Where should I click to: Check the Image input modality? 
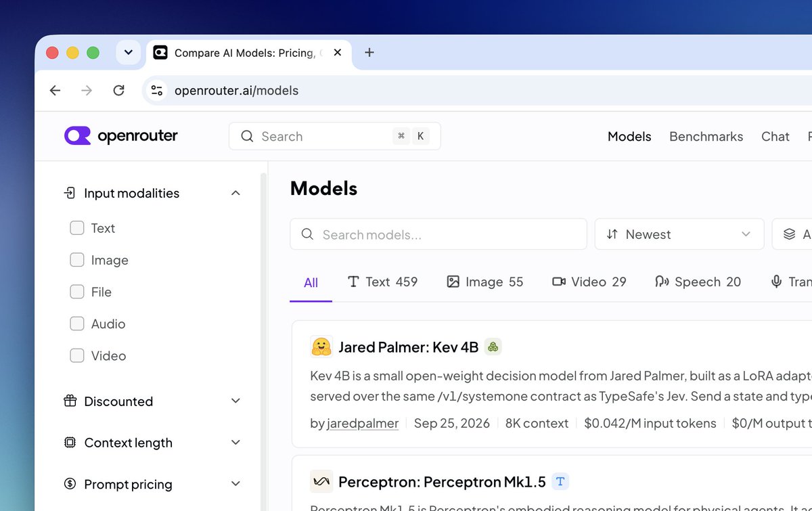[77, 260]
